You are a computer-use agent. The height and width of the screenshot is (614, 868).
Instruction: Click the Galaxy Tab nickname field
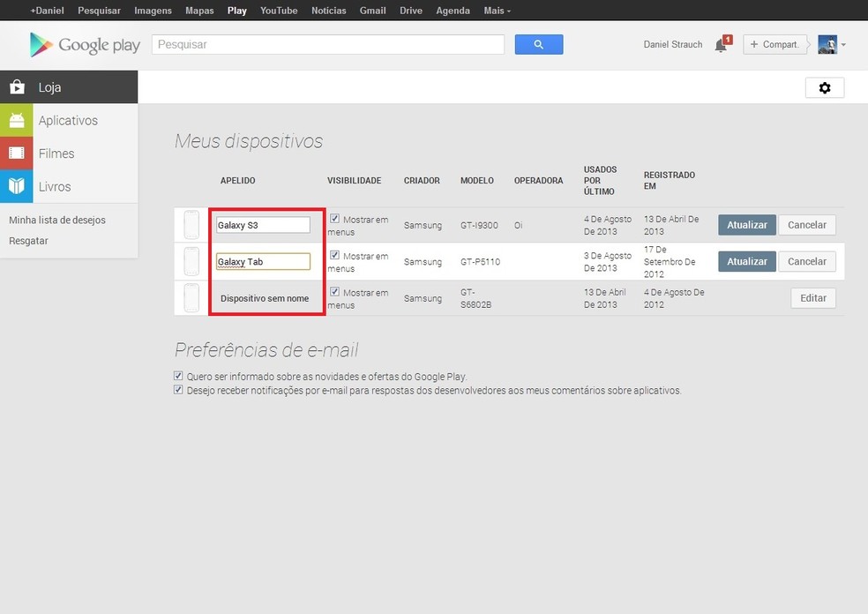pos(263,261)
